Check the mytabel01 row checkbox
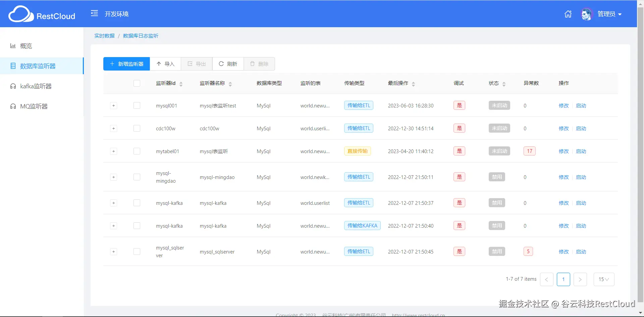 pyautogui.click(x=137, y=151)
